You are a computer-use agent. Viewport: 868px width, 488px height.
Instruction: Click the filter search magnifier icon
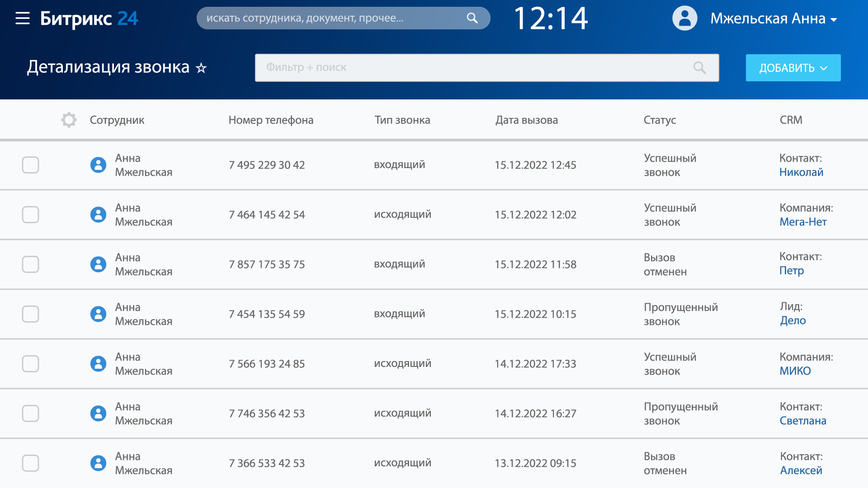699,68
